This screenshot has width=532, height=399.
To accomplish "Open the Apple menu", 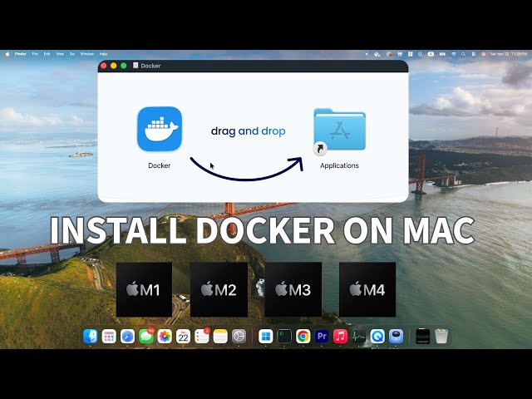I will [x=7, y=54].
